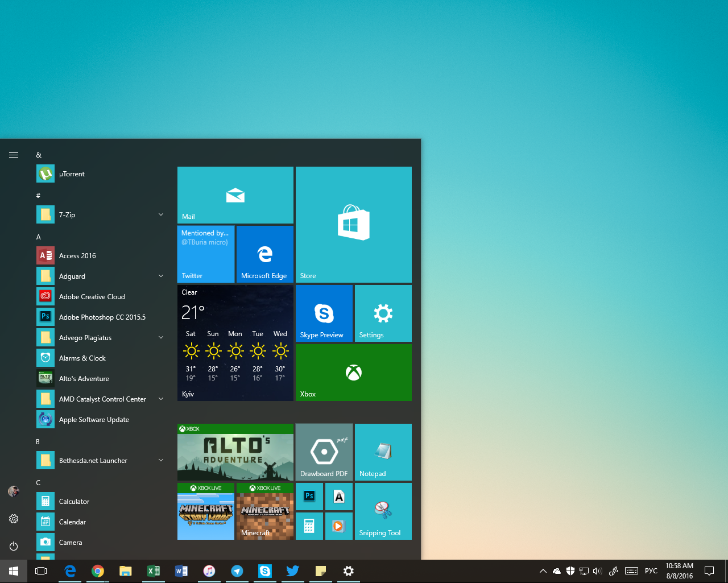Open Task View on taskbar
Image resolution: width=728 pixels, height=583 pixels.
pos(41,571)
